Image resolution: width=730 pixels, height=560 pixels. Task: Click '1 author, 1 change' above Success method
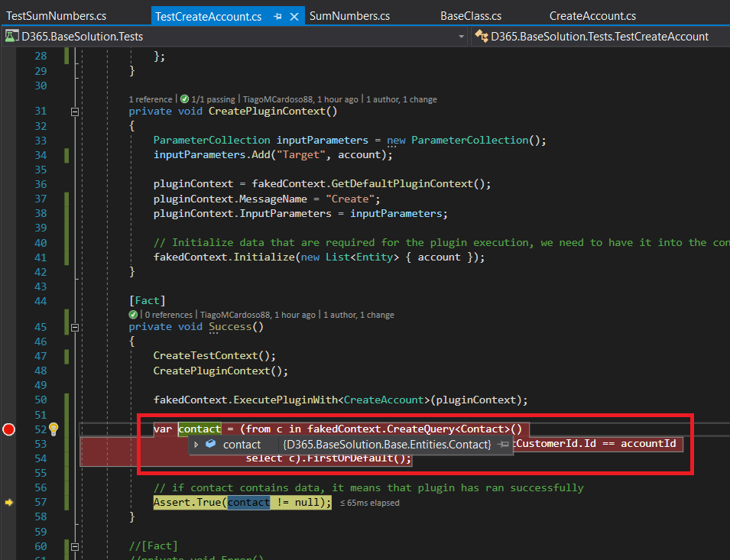[359, 315]
